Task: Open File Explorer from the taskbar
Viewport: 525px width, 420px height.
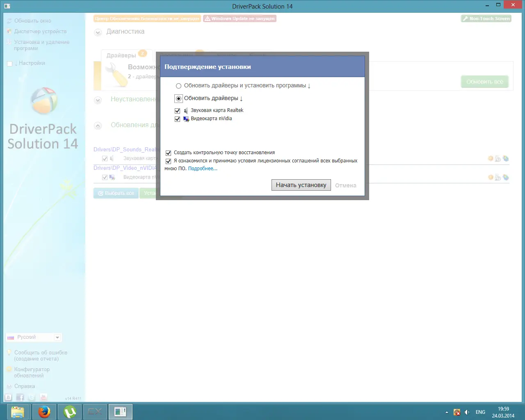Action: point(18,411)
